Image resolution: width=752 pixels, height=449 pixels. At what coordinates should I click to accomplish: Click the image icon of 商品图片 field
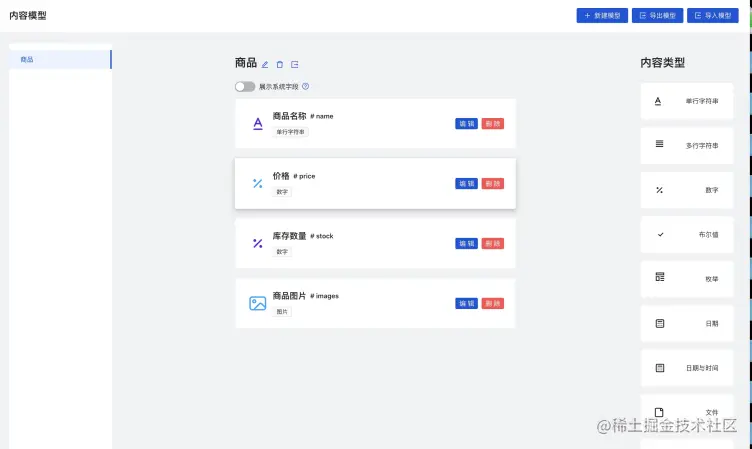click(x=258, y=303)
